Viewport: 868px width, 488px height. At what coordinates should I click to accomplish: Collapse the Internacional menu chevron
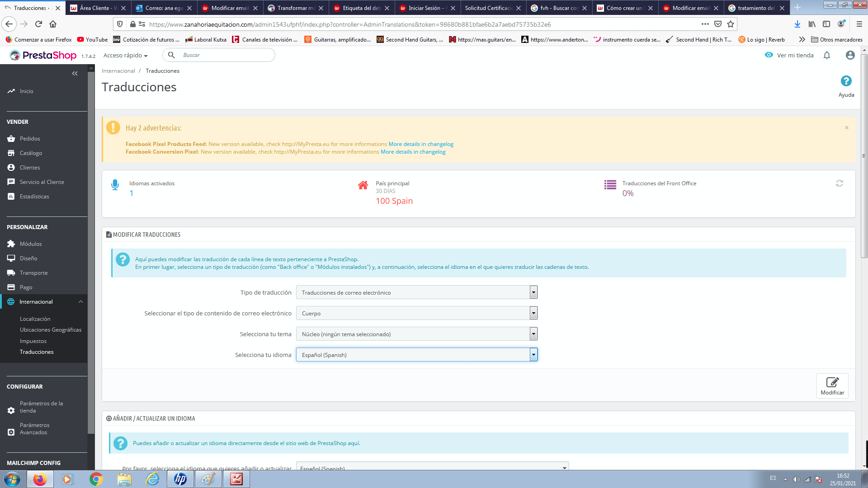80,301
